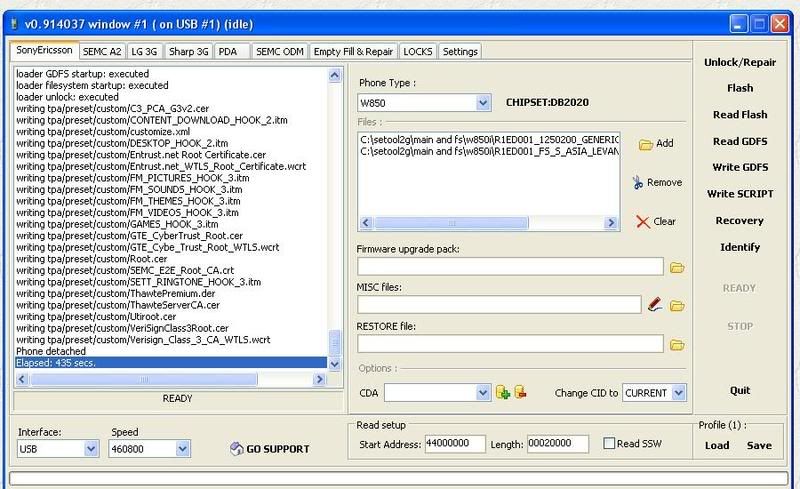The width and height of the screenshot is (800, 489).
Task: Open the Interface USB dropdown
Action: 91,449
